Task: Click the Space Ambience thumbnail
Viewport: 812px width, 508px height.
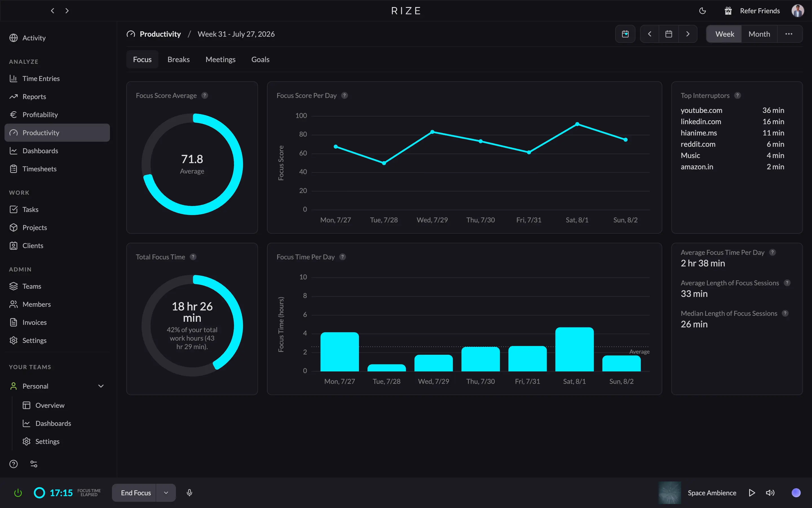Action: (x=670, y=493)
